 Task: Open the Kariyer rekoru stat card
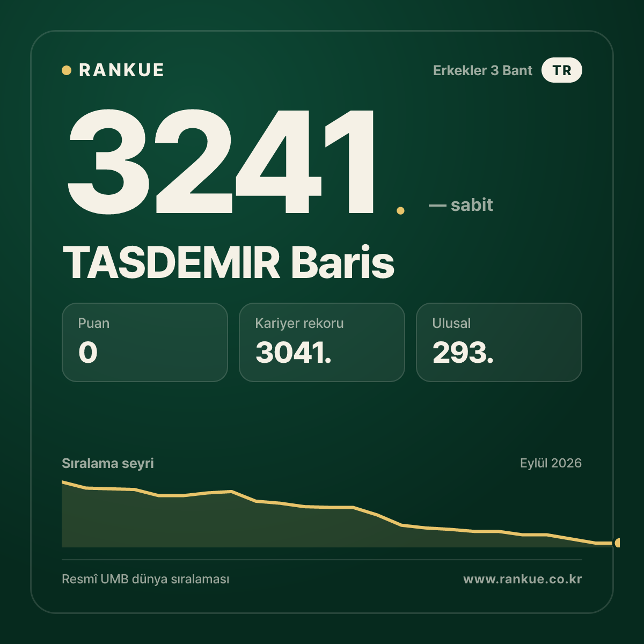tap(322, 342)
